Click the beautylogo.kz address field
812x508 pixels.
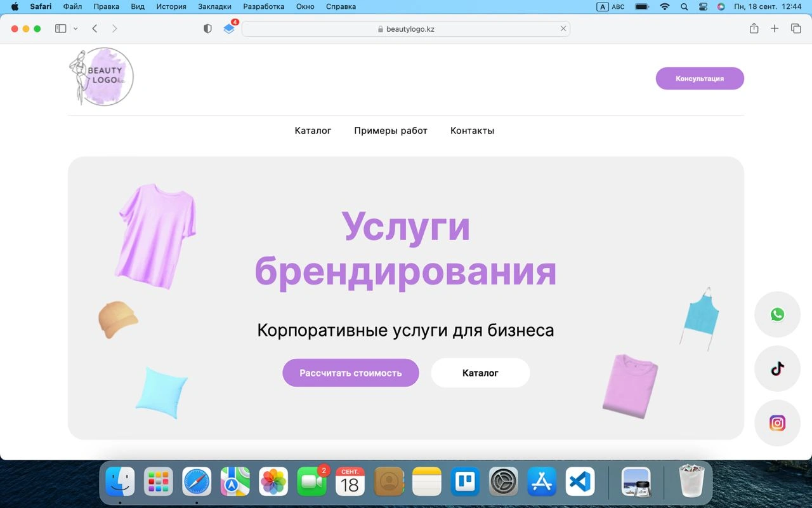coord(406,29)
